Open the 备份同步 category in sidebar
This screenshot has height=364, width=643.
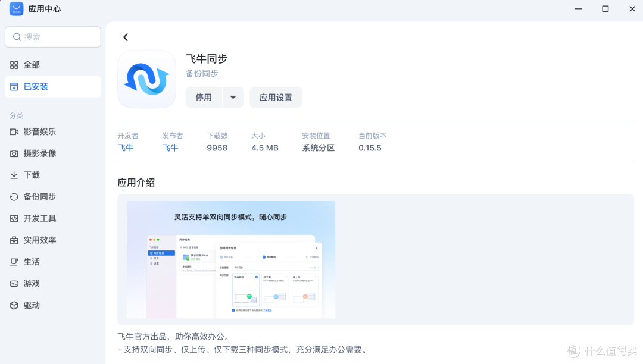(x=53, y=197)
